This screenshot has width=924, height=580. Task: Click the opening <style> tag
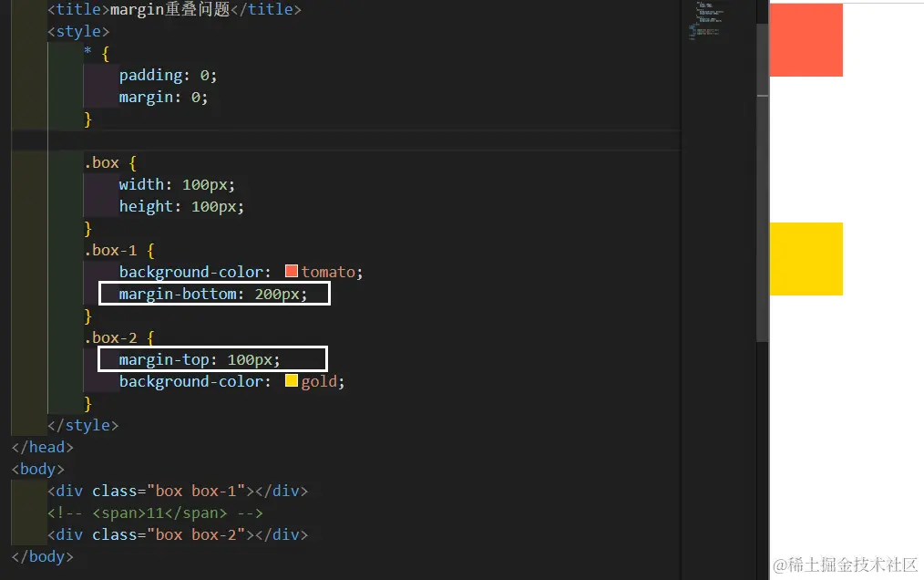[x=78, y=31]
